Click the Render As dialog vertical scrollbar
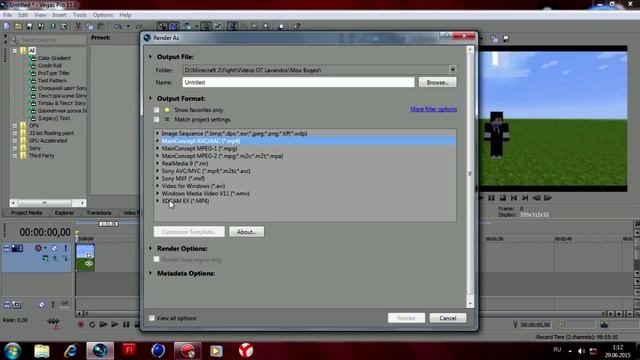Image resolution: width=640 pixels, height=360 pixels. click(x=470, y=176)
